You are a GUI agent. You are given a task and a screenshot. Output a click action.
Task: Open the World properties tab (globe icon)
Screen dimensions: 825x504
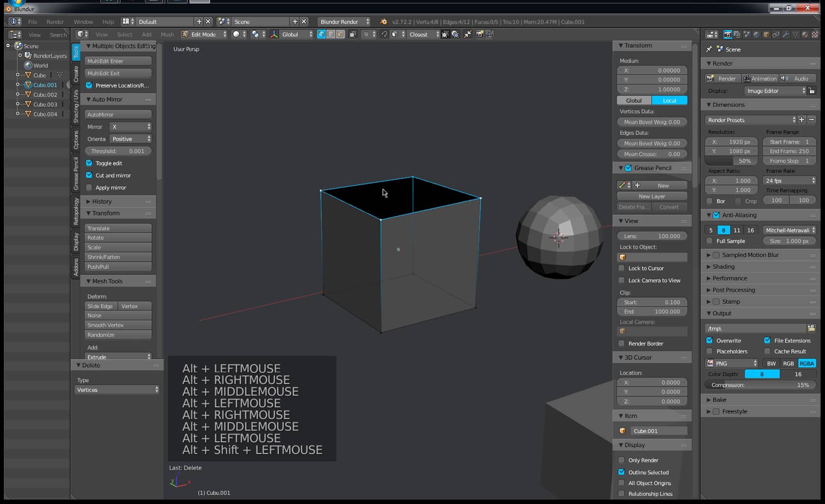756,35
